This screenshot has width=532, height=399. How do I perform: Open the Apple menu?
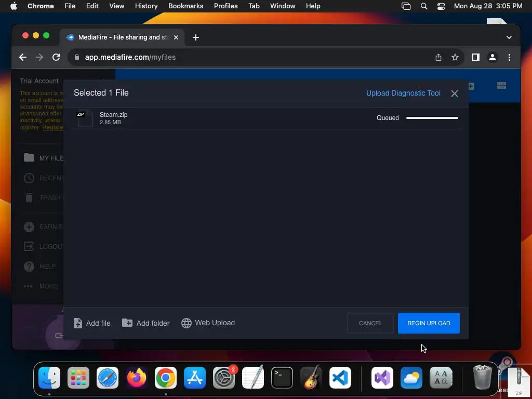[14, 6]
